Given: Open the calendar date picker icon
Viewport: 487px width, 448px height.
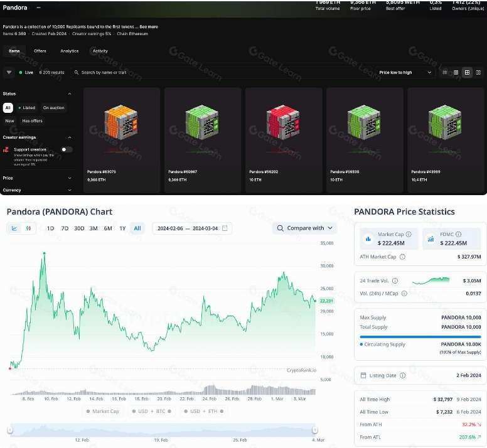Looking at the screenshot, I should point(225,228).
